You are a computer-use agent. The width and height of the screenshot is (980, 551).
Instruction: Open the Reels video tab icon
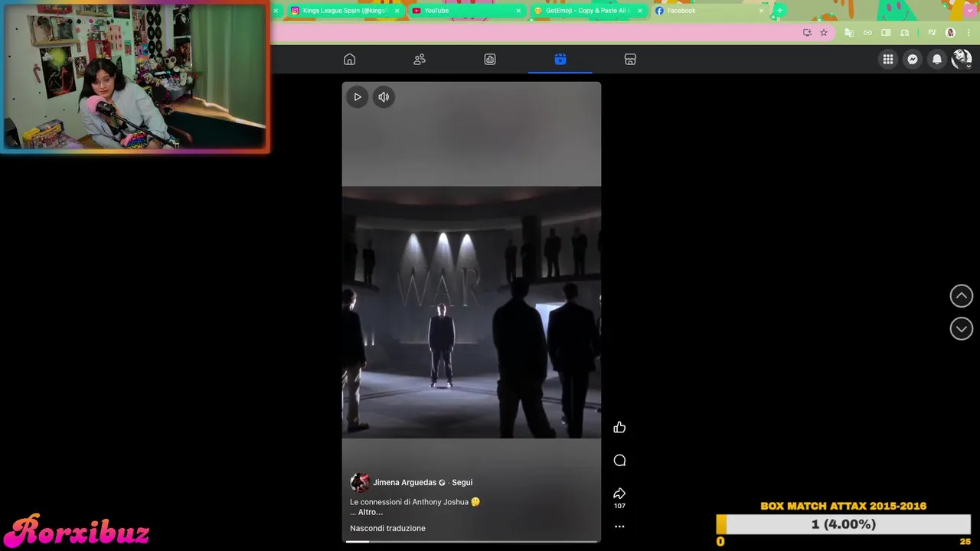pos(560,60)
